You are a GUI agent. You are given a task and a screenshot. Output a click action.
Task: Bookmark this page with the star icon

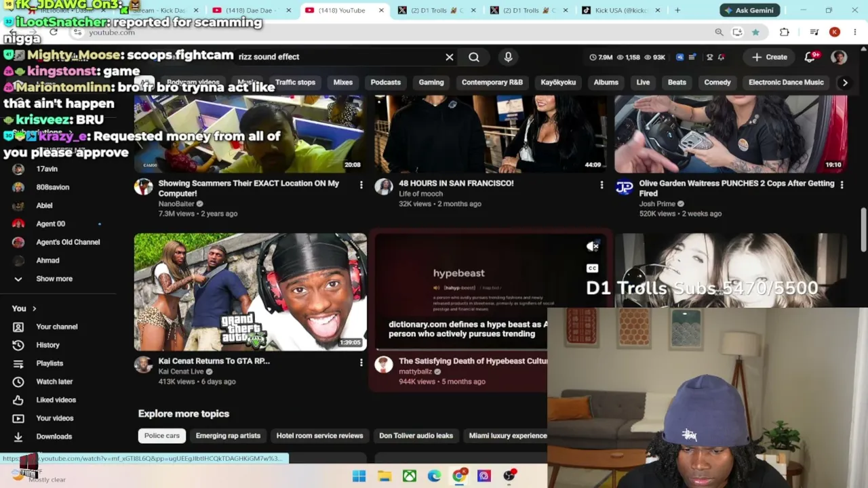[x=755, y=32]
